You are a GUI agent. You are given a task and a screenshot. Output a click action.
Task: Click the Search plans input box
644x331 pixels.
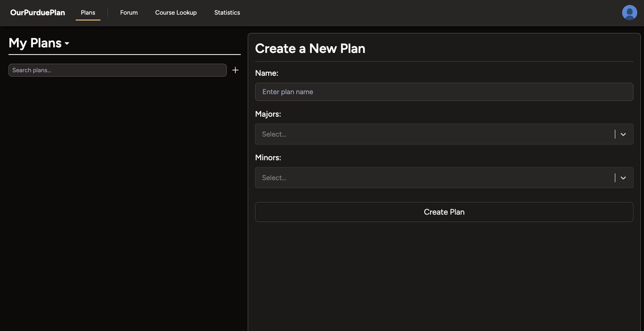(x=117, y=70)
